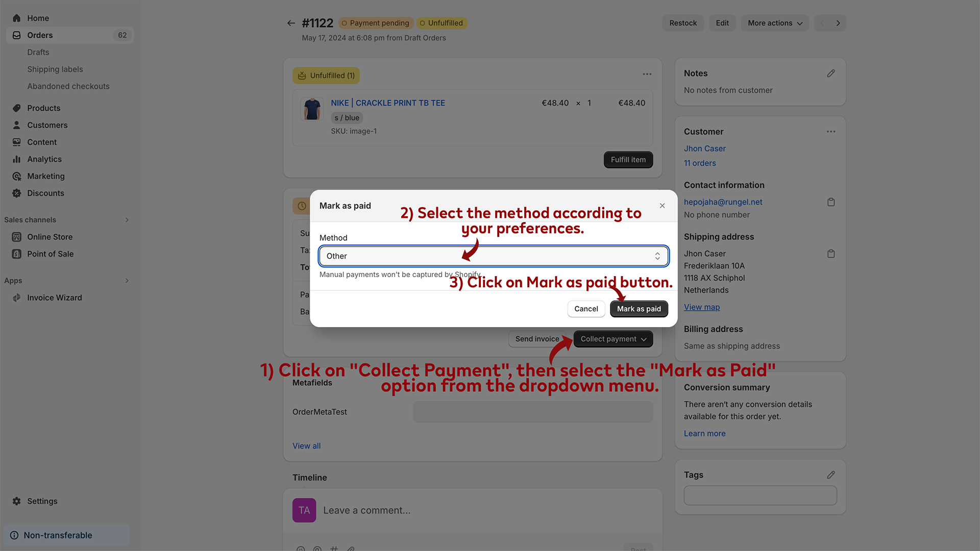Open the 11 orders link
The width and height of the screenshot is (980, 551).
700,163
